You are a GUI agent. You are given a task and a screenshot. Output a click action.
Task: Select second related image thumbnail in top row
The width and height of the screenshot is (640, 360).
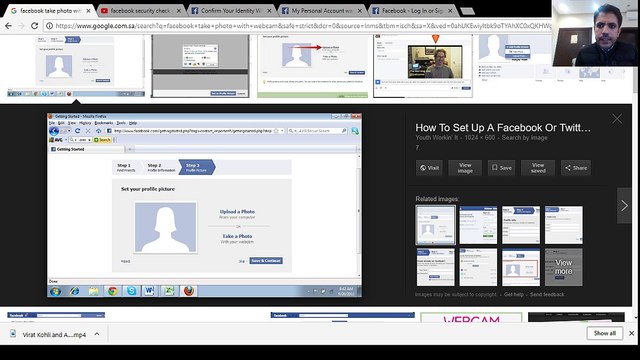tap(478, 225)
